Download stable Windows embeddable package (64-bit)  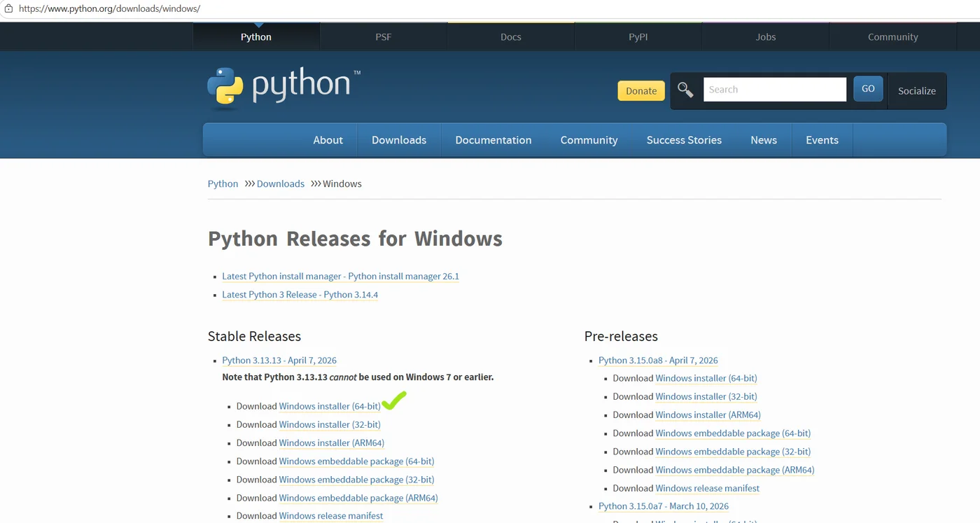[356, 461]
